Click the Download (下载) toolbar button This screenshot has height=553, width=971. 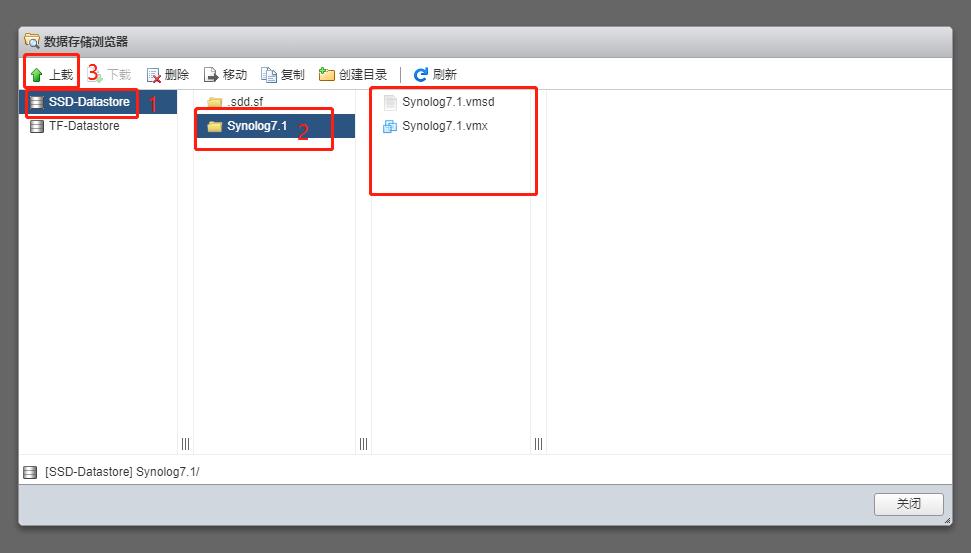coord(110,75)
